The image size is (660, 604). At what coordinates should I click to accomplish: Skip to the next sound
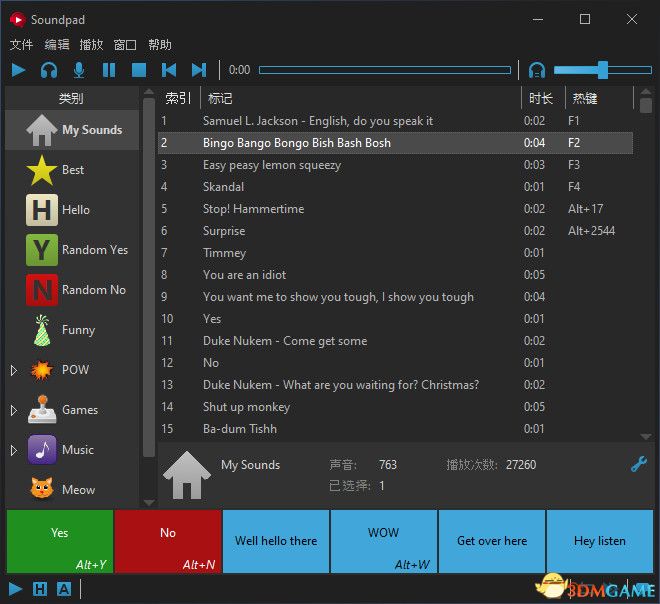199,70
